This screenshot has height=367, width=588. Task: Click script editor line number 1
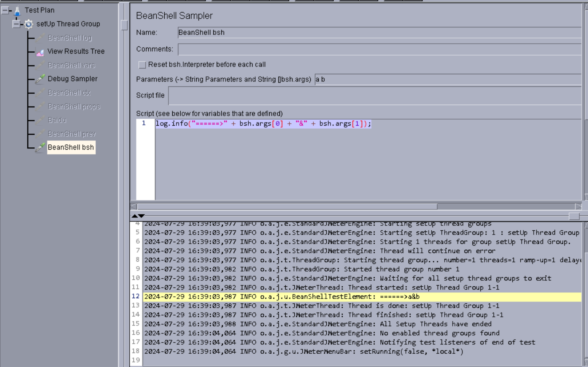pos(144,123)
